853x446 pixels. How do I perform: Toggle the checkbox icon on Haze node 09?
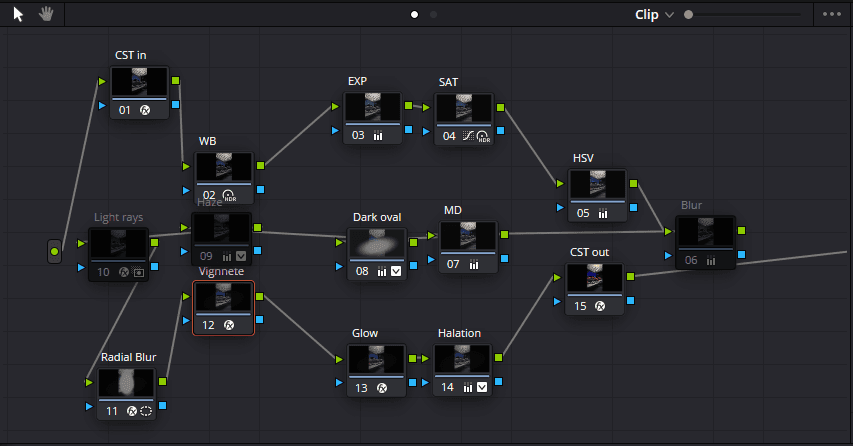241,256
